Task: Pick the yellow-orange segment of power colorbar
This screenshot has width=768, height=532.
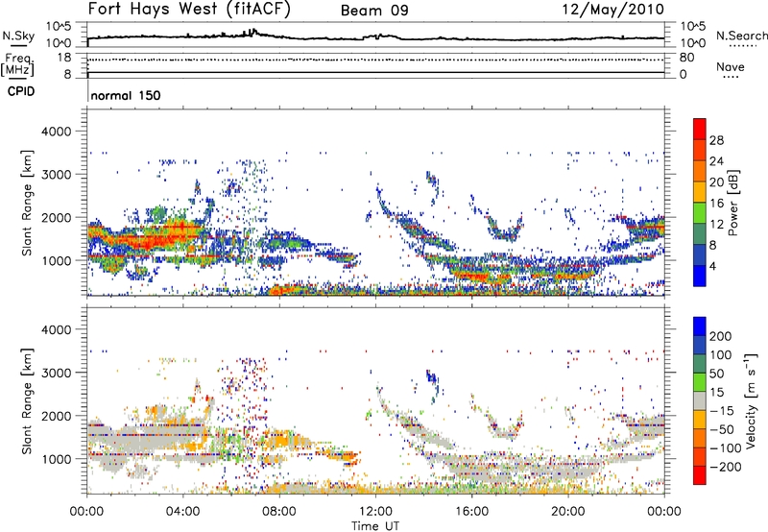Action: tap(700, 191)
